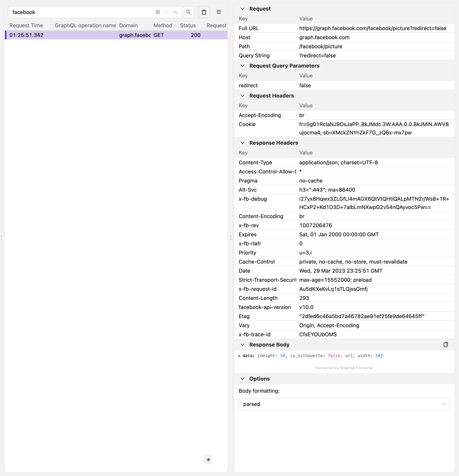459x476 pixels.
Task: Click the Formatted by GraphQLFormatter label
Action: pyautogui.click(x=344, y=368)
